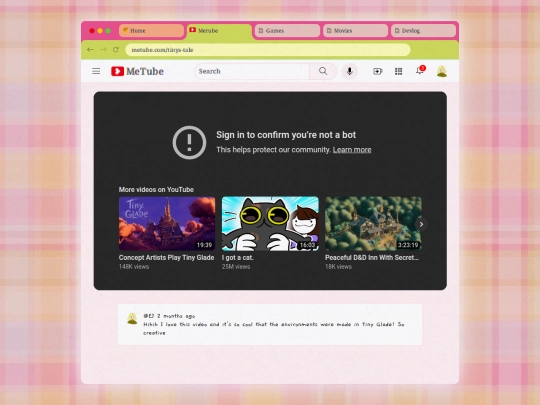Click the comment text by @EJ

(x=274, y=329)
